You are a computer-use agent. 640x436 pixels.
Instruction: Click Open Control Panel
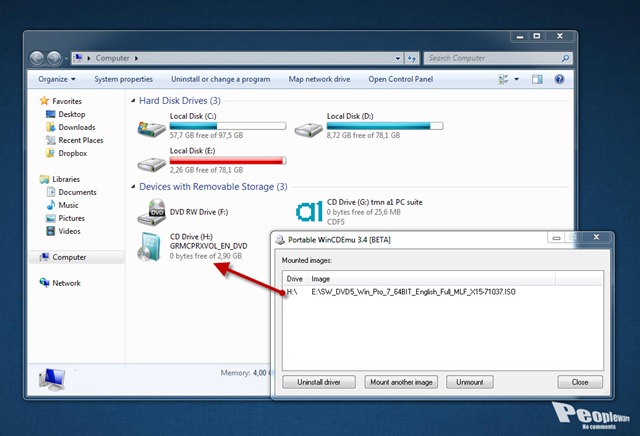click(x=400, y=79)
